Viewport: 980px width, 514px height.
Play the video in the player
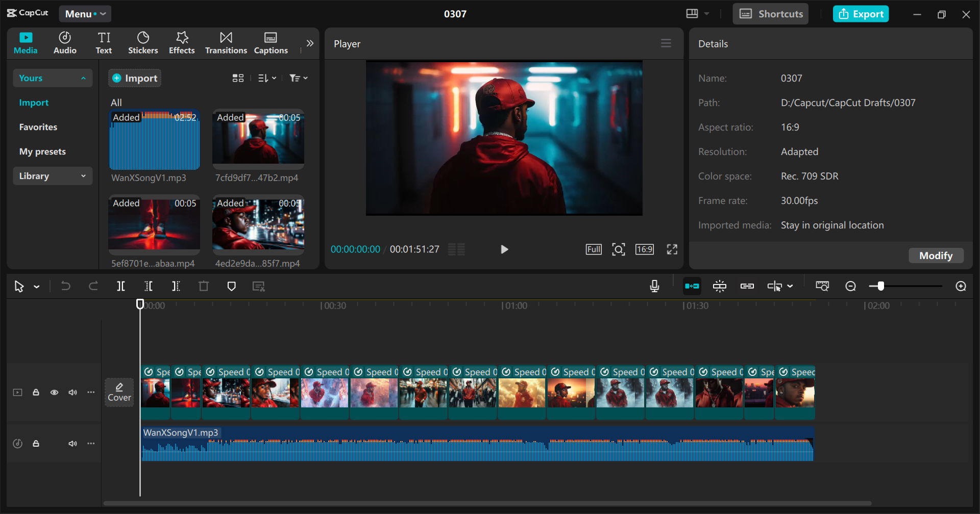504,249
